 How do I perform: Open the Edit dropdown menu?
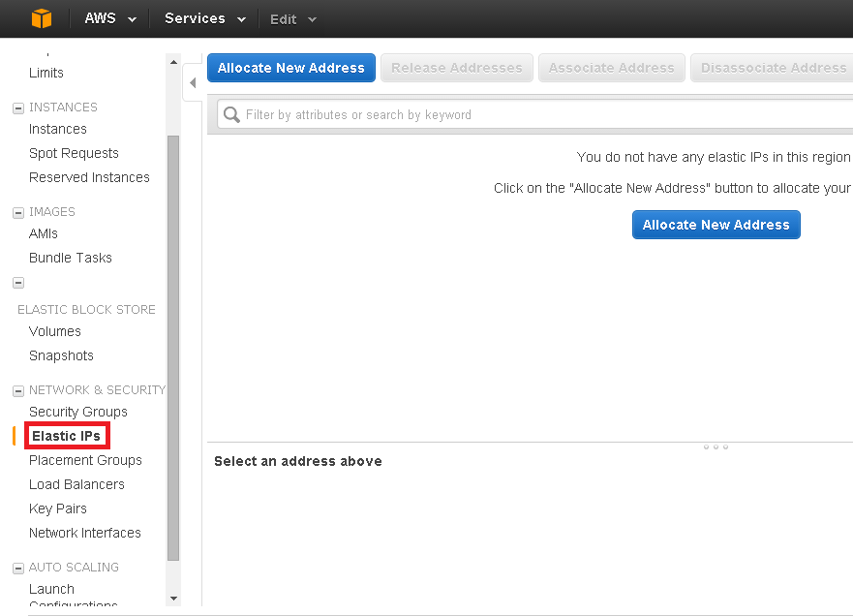click(293, 19)
